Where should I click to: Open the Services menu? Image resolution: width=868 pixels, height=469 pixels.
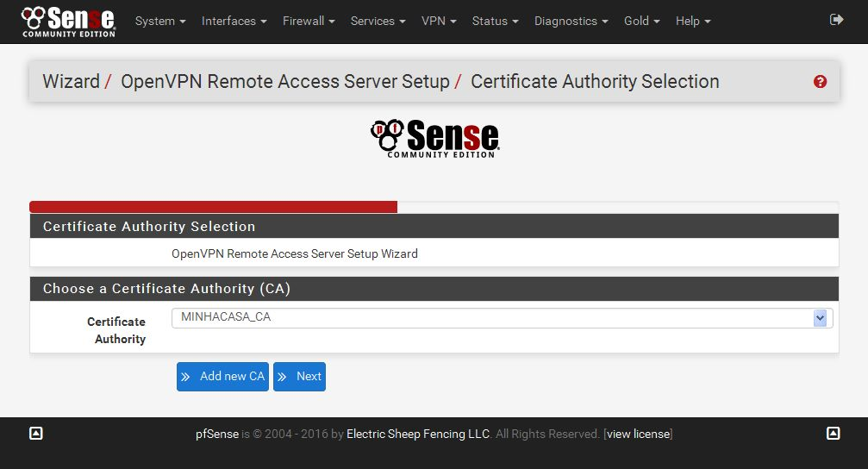point(378,21)
